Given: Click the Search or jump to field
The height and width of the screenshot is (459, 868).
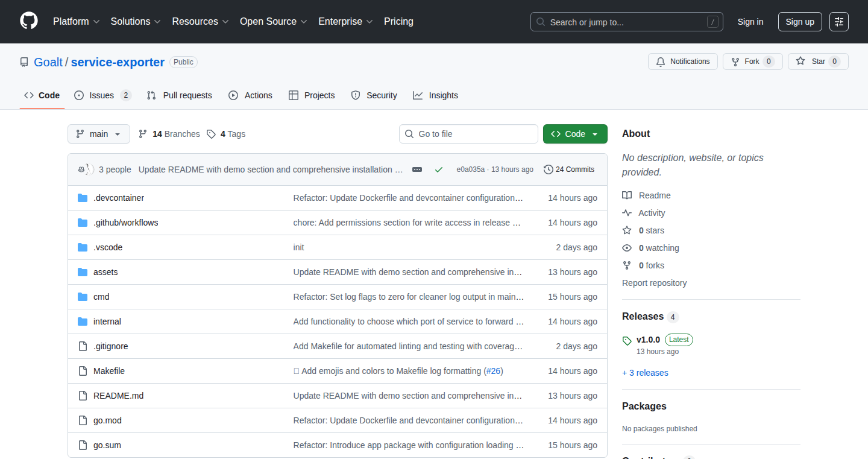Looking at the screenshot, I should pyautogui.click(x=627, y=22).
